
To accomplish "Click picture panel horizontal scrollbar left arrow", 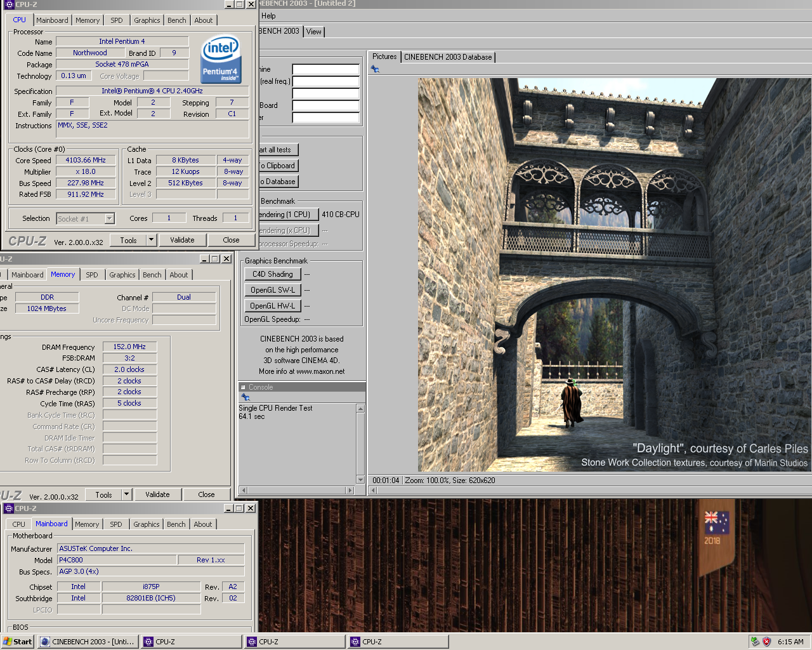I will click(x=373, y=490).
